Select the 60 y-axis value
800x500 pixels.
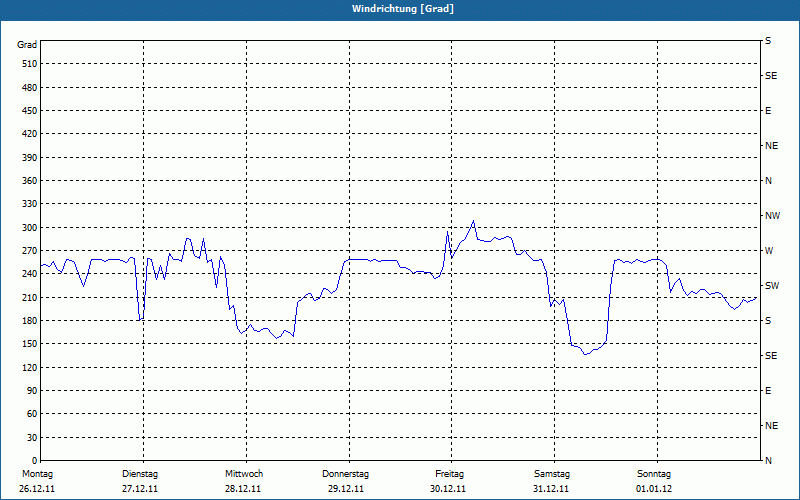coord(32,414)
